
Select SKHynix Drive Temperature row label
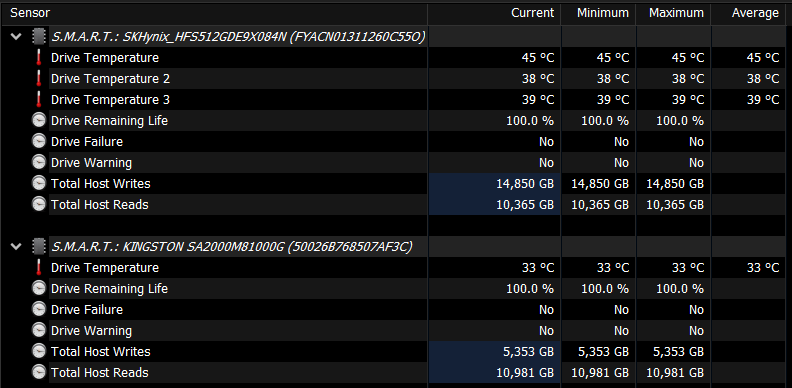click(105, 58)
